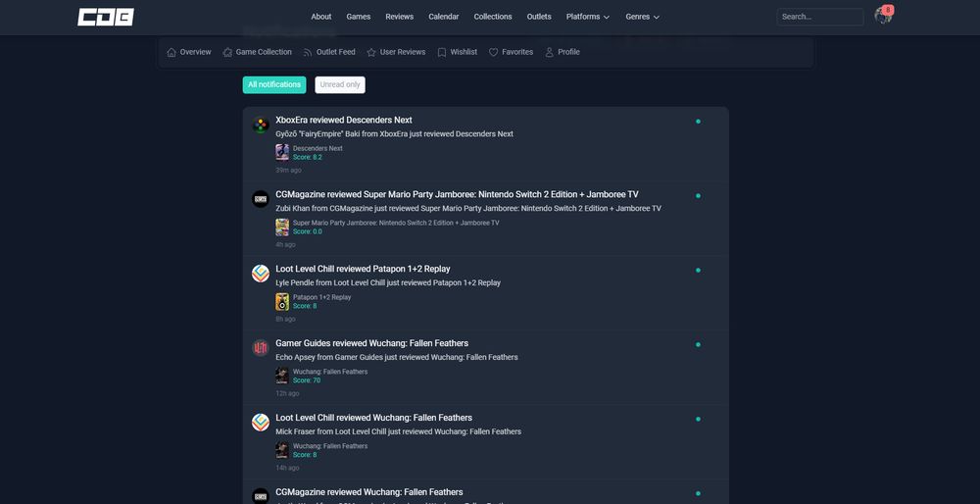Open 'Gamer Guides reviewed Wuchang: Fallen Feathers' title
980x504 pixels.
click(x=371, y=343)
